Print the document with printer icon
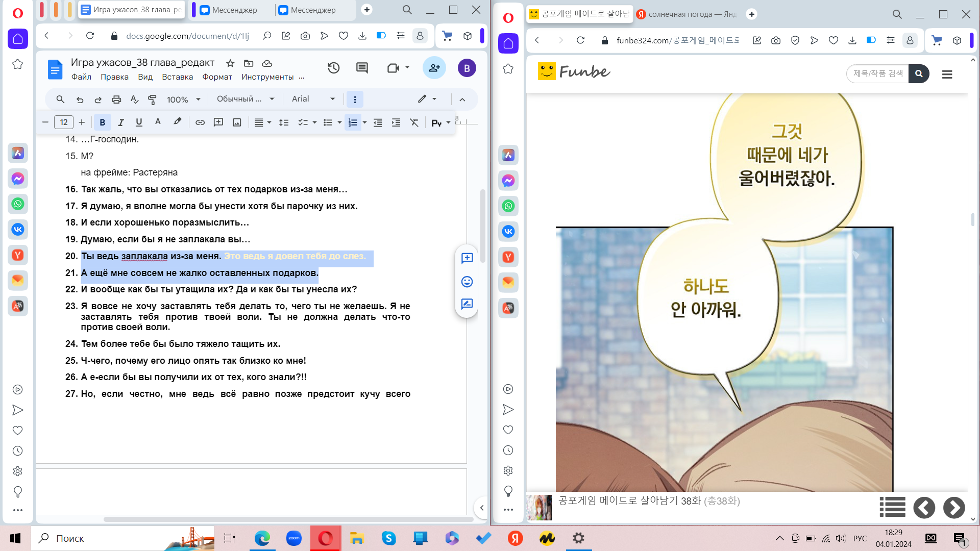 [x=116, y=99]
